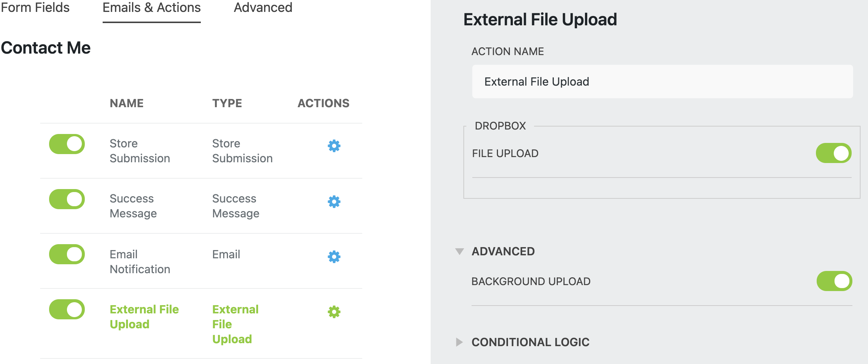Disable the Email Notification action toggle
This screenshot has height=364, width=868.
click(67, 254)
